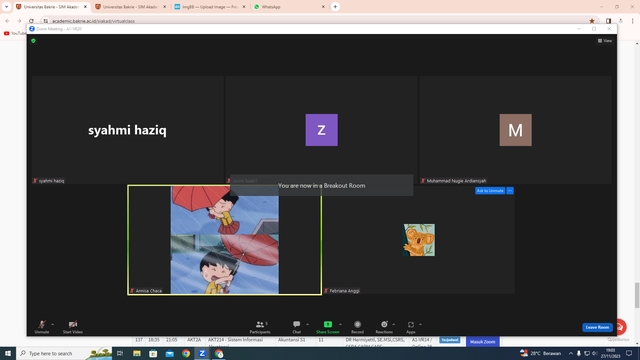The height and width of the screenshot is (360, 640).
Task: Switch to second Universitas Bakrie browser tab
Action: [130, 7]
